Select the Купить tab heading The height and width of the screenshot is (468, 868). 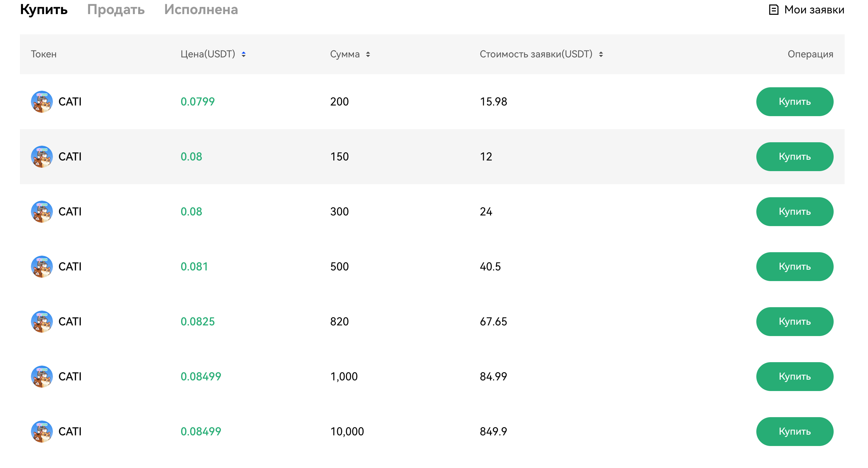44,10
